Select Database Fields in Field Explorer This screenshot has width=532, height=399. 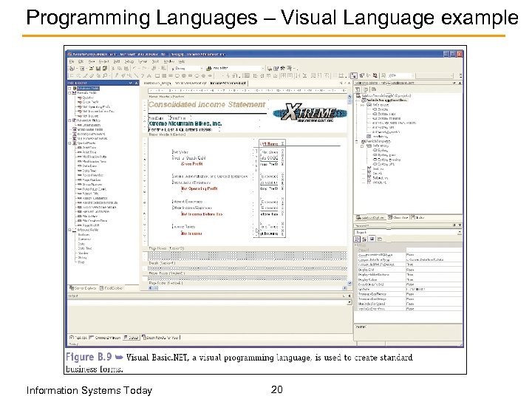point(88,88)
